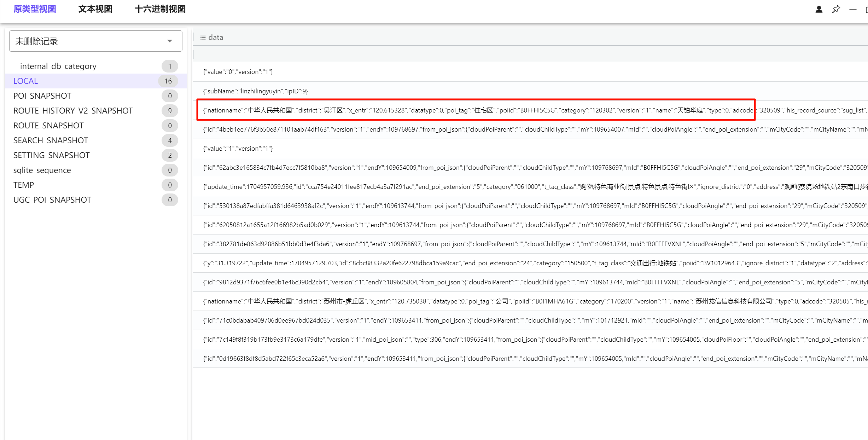868x440 pixels.
Task: Select the linzhilingyuyin subName row
Action: (255, 91)
